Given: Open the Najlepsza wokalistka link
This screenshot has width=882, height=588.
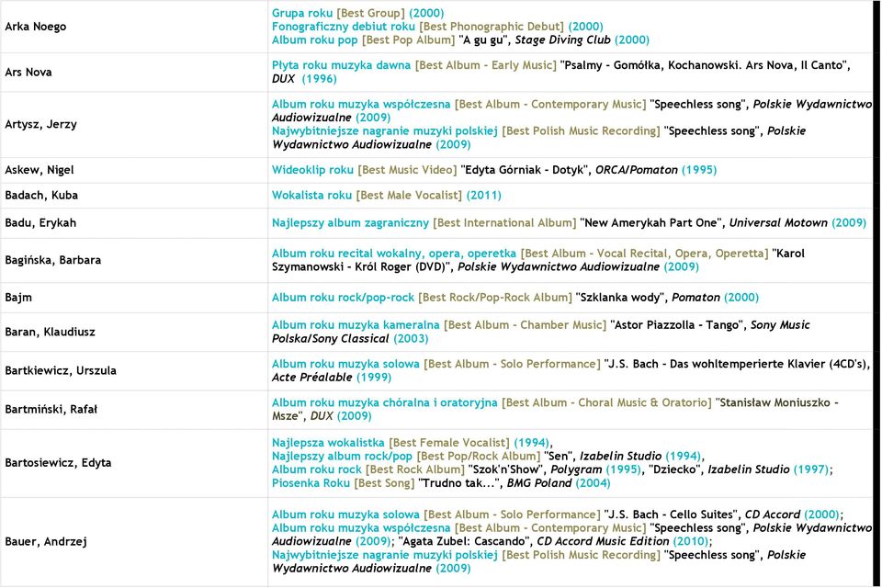Looking at the screenshot, I should pyautogui.click(x=328, y=443).
